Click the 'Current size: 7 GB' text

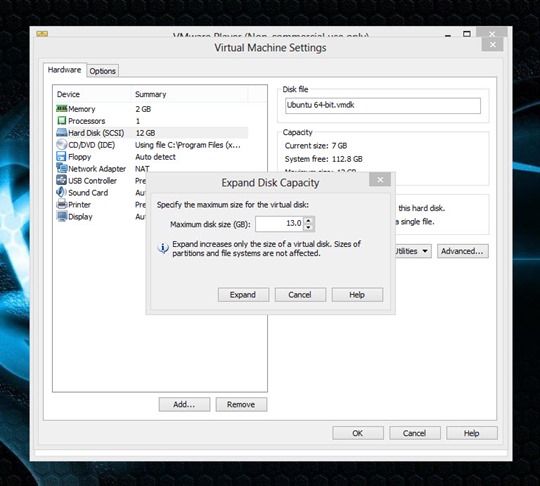click(x=316, y=146)
